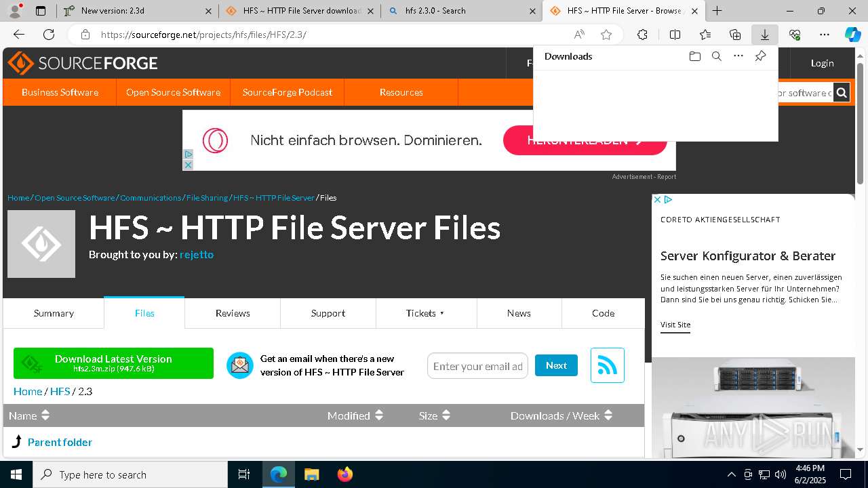868x488 pixels.
Task: Open the Resources menu
Action: [x=401, y=92]
